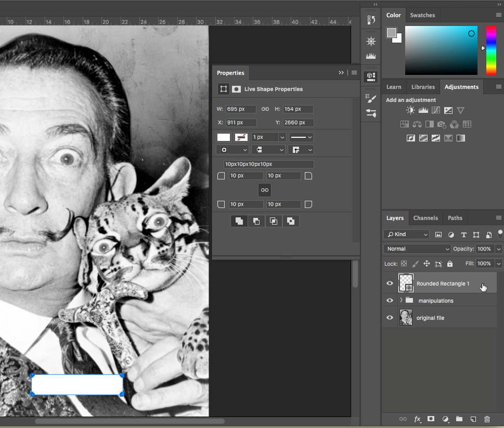Viewport: 504px width, 428px height.
Task: Switch to the Channels tab
Action: coord(425,218)
